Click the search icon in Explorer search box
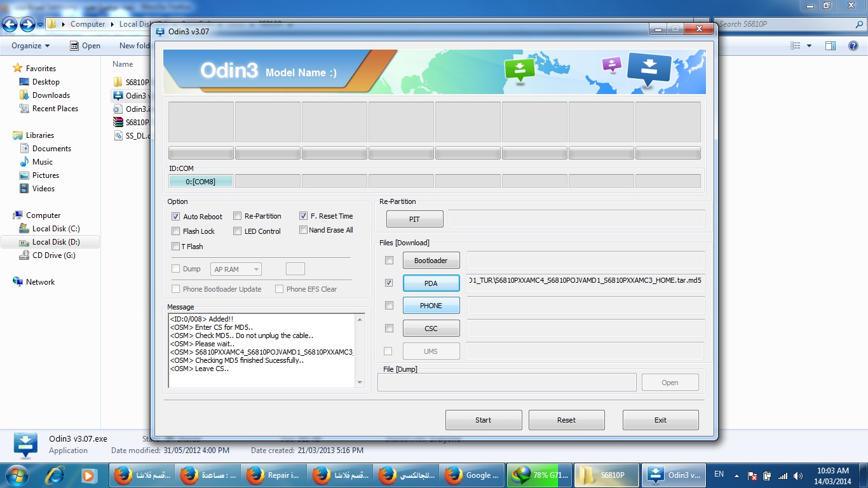 coord(858,24)
